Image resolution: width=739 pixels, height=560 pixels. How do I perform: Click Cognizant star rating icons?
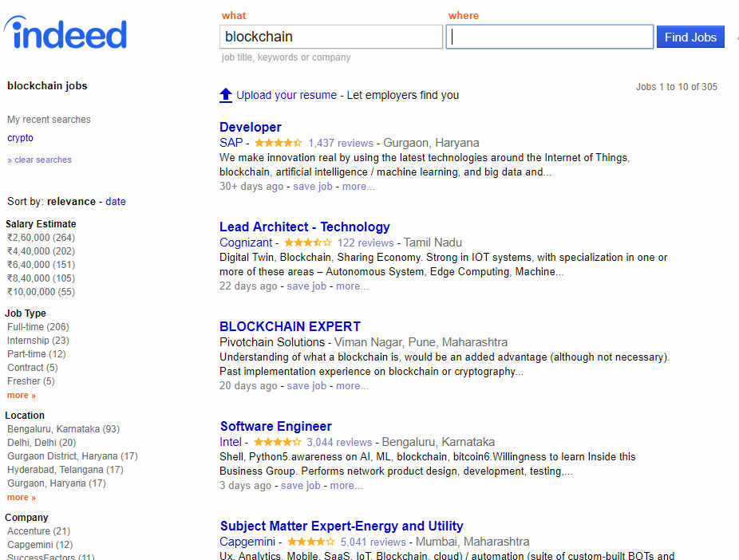(308, 243)
